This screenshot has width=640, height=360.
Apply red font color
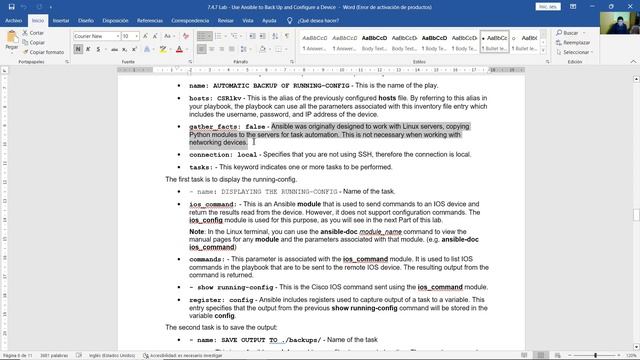pyautogui.click(x=179, y=49)
